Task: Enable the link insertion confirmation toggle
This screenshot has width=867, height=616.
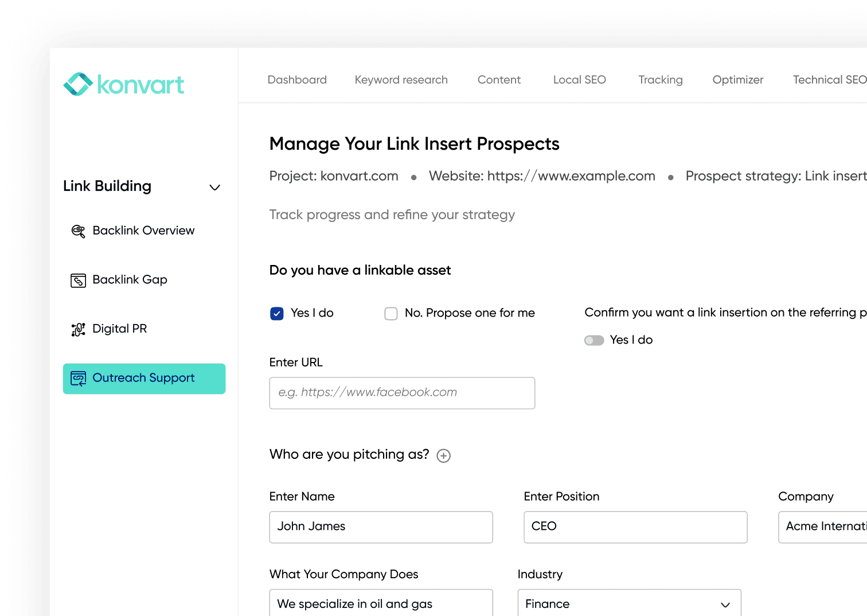Action: pyautogui.click(x=594, y=341)
